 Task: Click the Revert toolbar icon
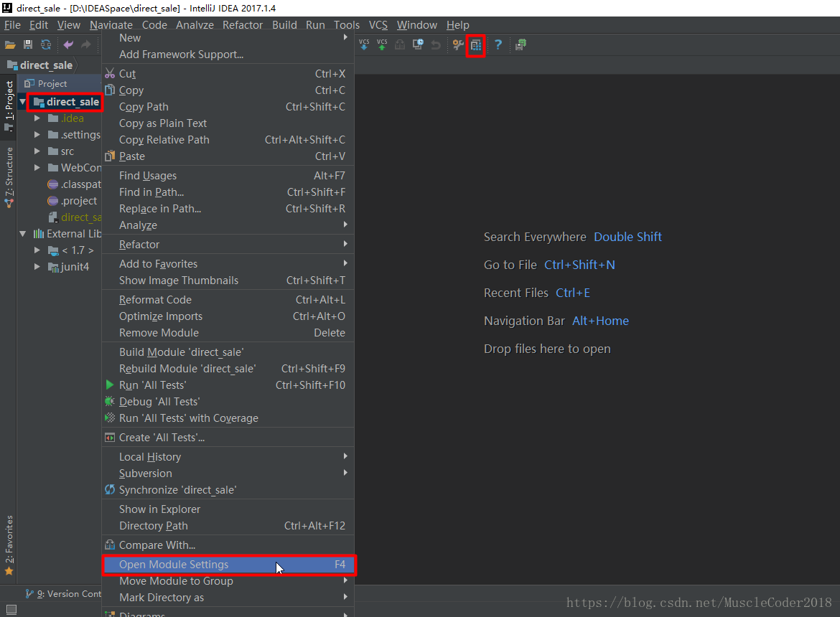point(436,45)
